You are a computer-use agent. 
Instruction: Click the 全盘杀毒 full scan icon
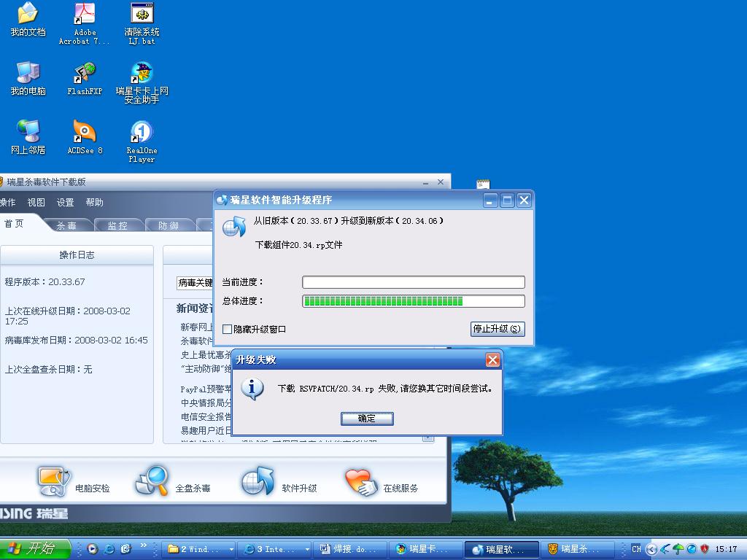point(153,481)
